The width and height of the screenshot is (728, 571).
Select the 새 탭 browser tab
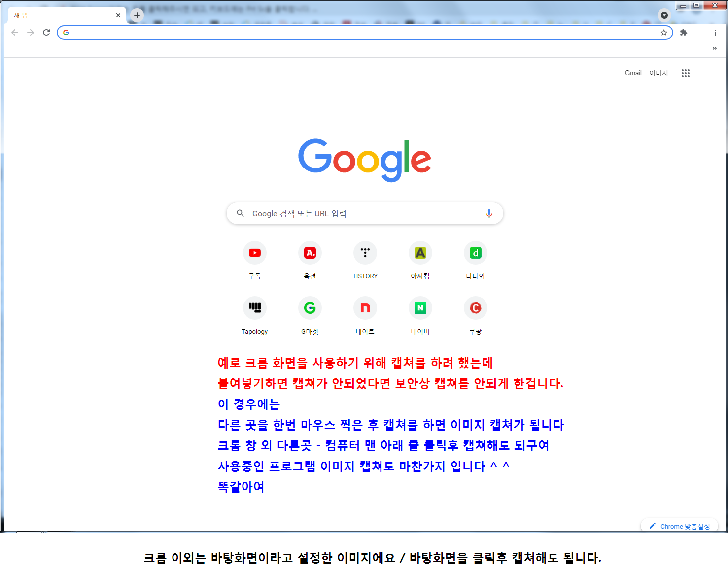tap(67, 15)
